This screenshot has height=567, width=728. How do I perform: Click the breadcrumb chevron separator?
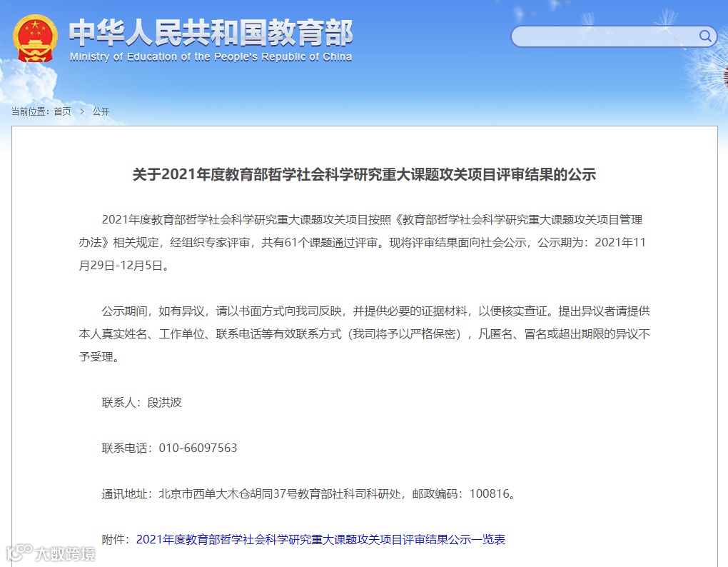81,111
